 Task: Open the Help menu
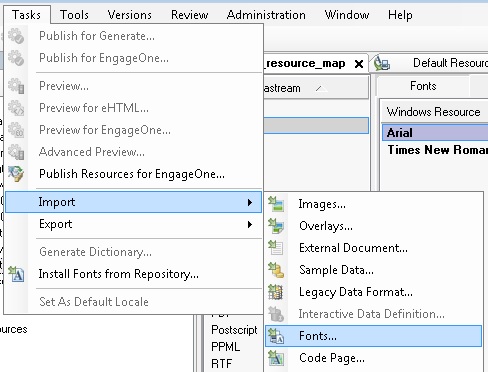point(400,15)
